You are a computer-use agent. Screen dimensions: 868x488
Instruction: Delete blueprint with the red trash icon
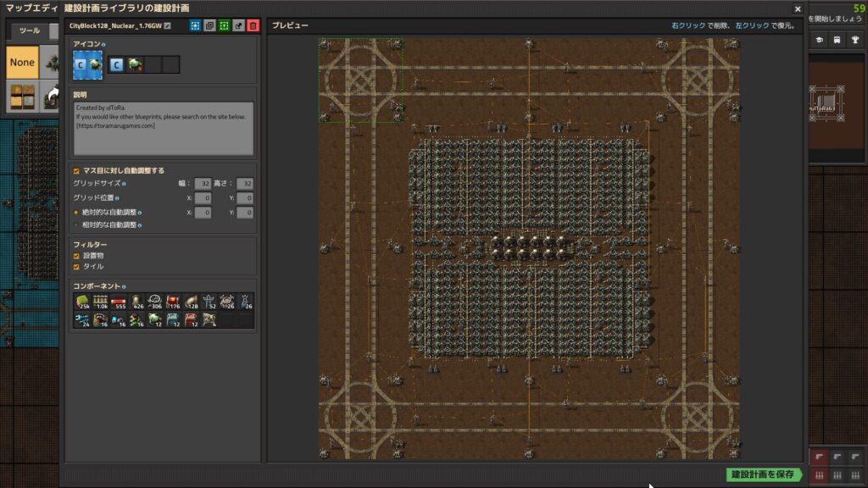[x=253, y=25]
